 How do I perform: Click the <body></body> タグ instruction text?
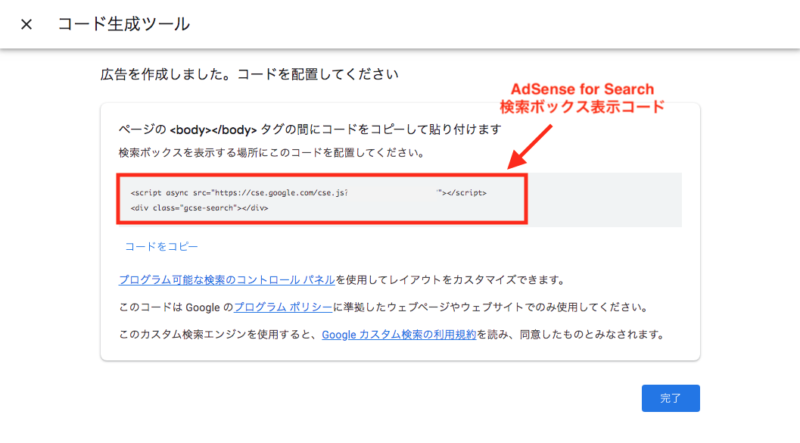click(310, 130)
